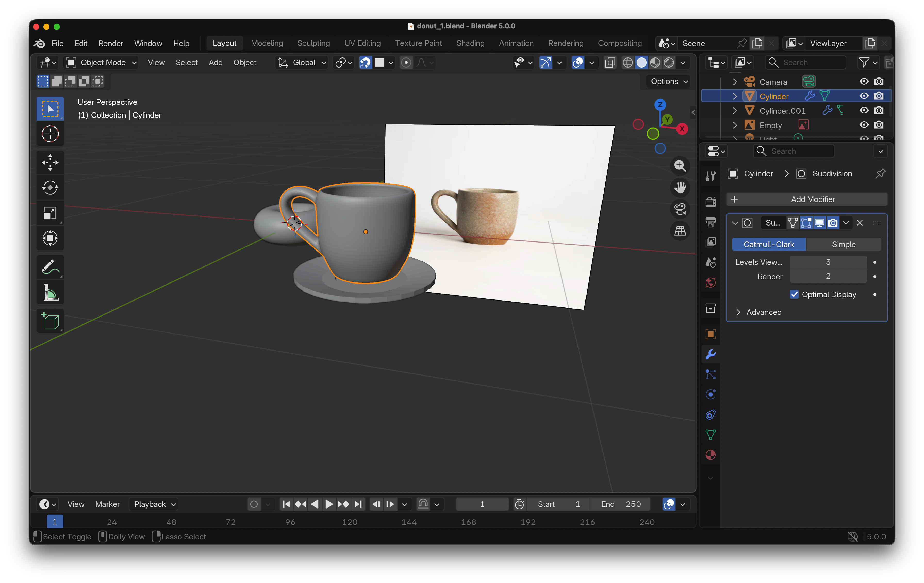Open the Object menu in the viewport header
Screen dimensions: 924x583
[x=245, y=63]
